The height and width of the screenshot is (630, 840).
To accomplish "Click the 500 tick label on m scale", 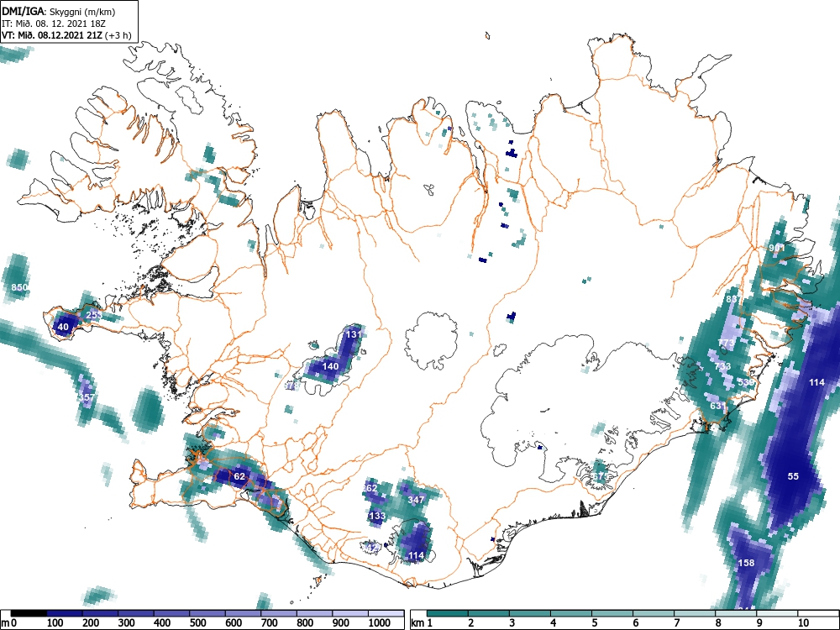I will pos(197,623).
